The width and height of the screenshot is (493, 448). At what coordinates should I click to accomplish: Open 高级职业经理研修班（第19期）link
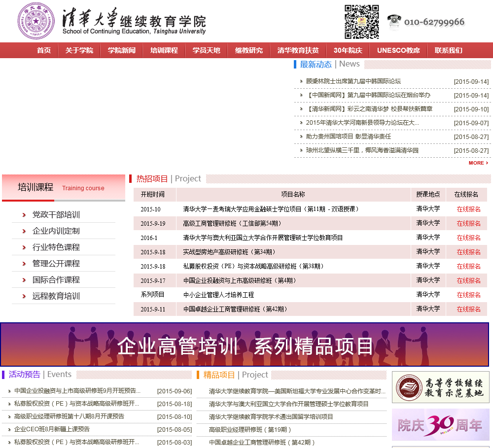(x=250, y=430)
